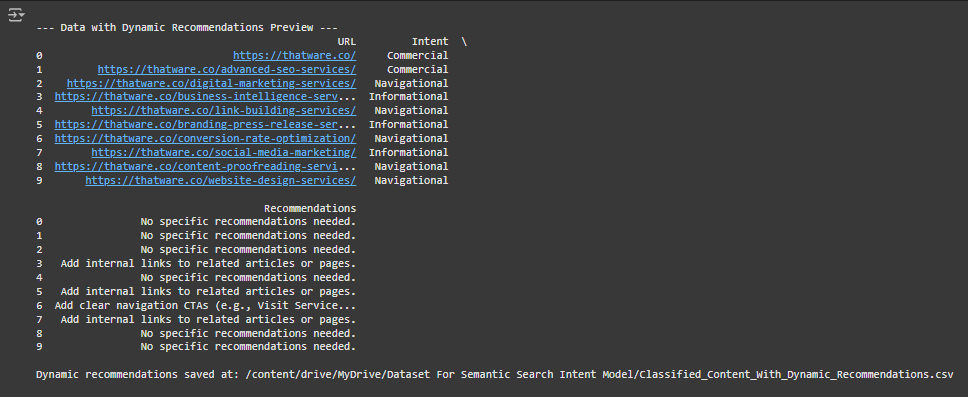
Task: Click row 1 'No specific recommendations needed.'
Action: pos(248,236)
